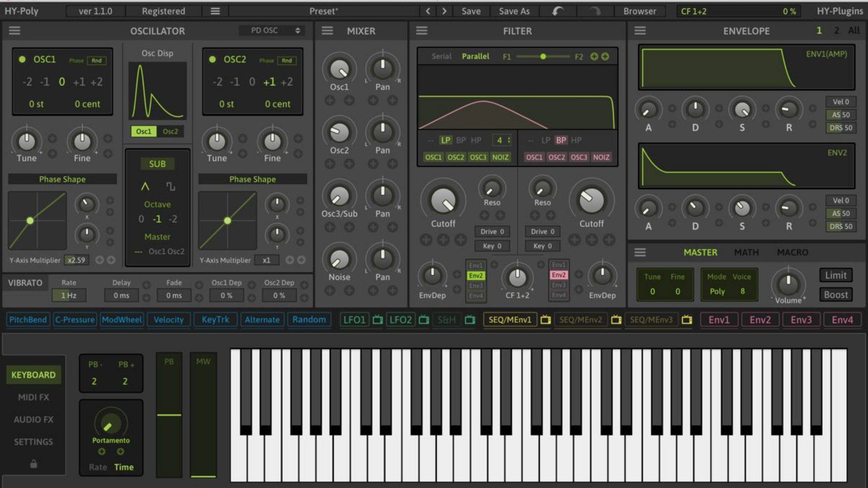Enable the Limit switch in Master

pos(835,275)
